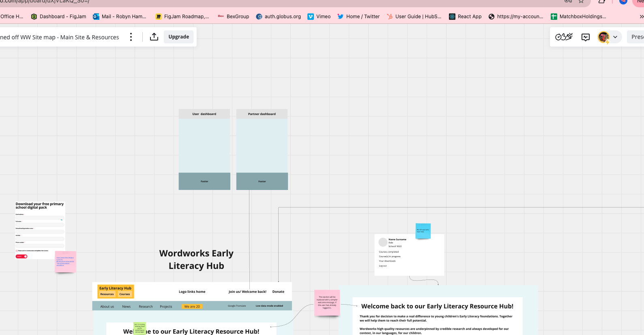Click the user avatar in the collaboration bar
Viewport: 644px width, 335px height.
(603, 37)
